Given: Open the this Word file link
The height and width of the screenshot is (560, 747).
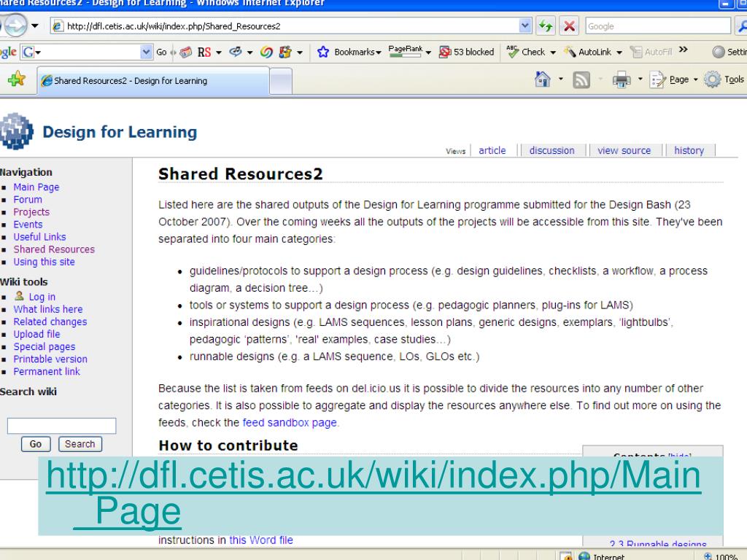Looking at the screenshot, I should [261, 540].
